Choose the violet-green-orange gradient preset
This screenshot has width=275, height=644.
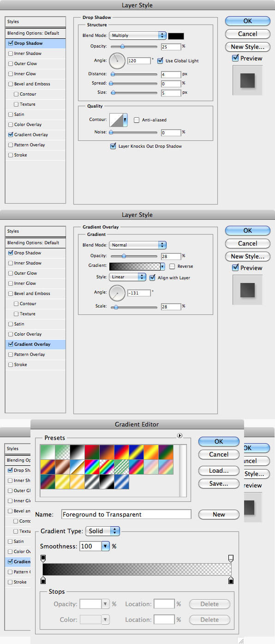(x=166, y=452)
